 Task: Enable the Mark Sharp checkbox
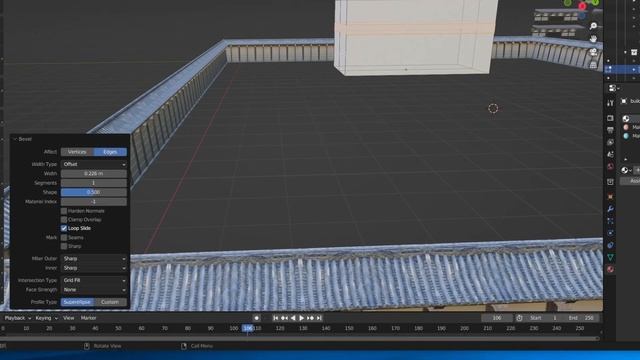(x=64, y=246)
